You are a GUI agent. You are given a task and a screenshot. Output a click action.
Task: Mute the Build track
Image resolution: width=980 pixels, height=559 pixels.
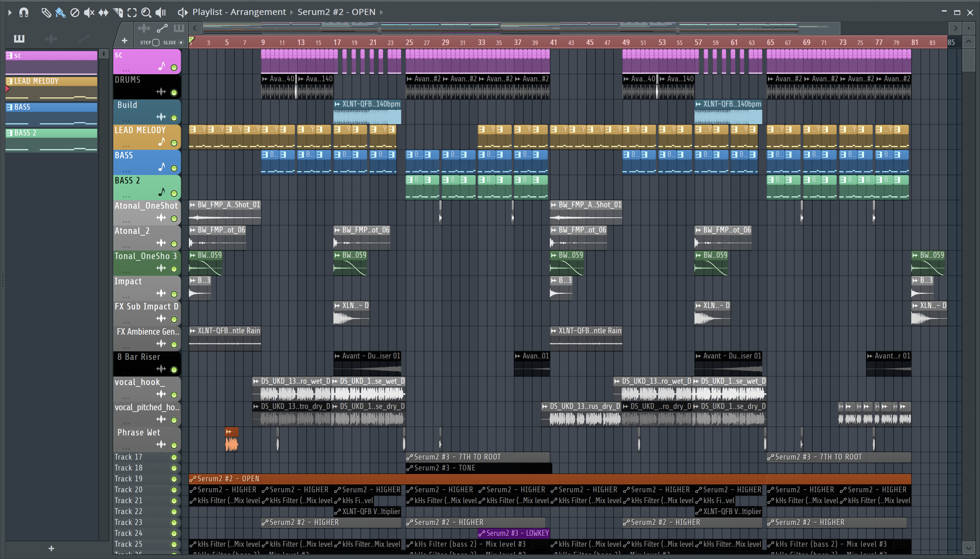pyautogui.click(x=174, y=118)
